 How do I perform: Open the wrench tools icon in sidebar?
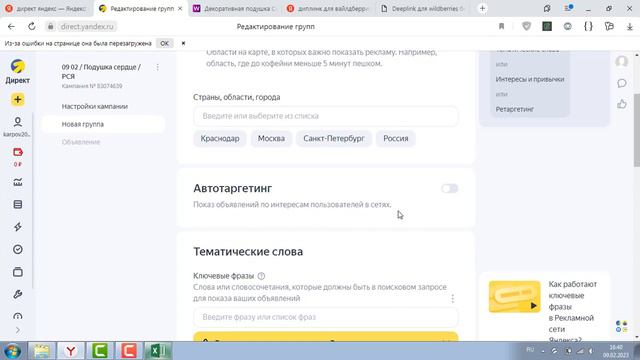click(18, 294)
